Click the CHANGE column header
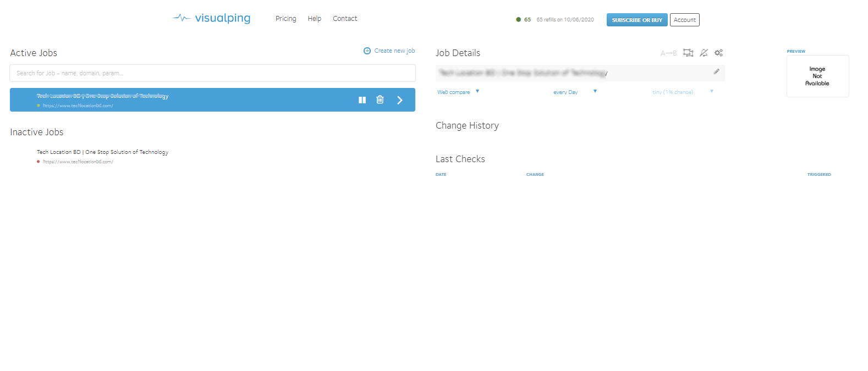This screenshot has height=371, width=868. (535, 175)
